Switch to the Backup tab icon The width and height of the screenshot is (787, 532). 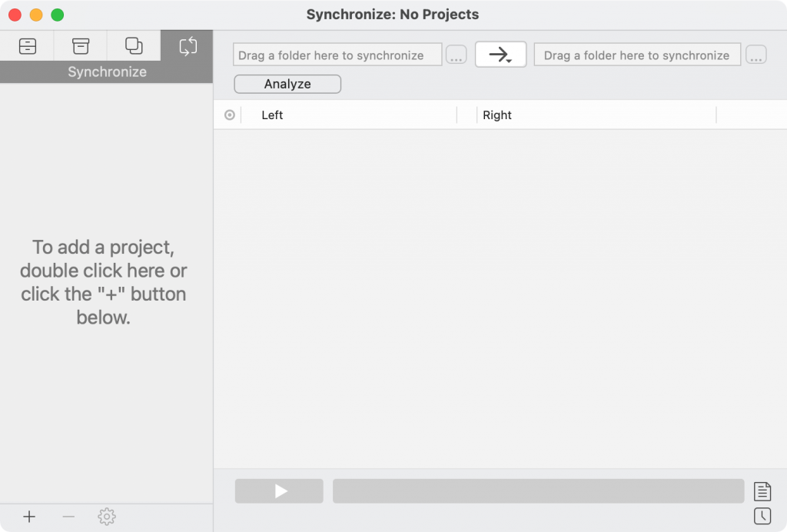28,46
